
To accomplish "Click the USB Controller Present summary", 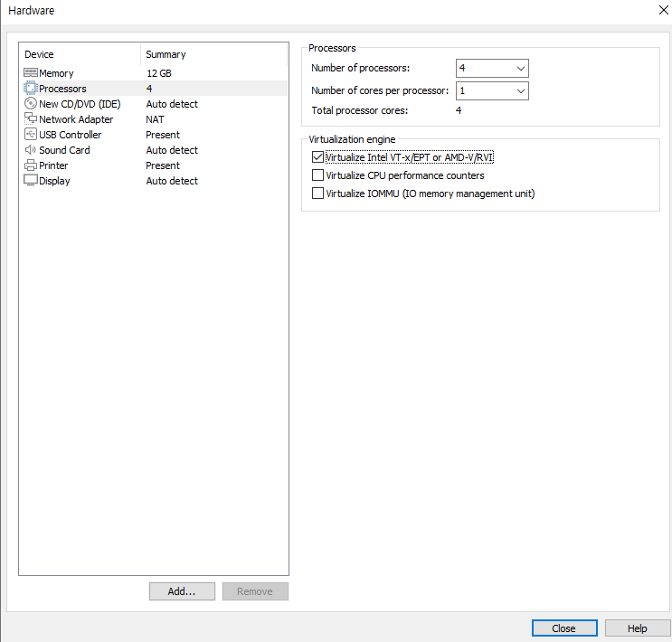I will [163, 135].
